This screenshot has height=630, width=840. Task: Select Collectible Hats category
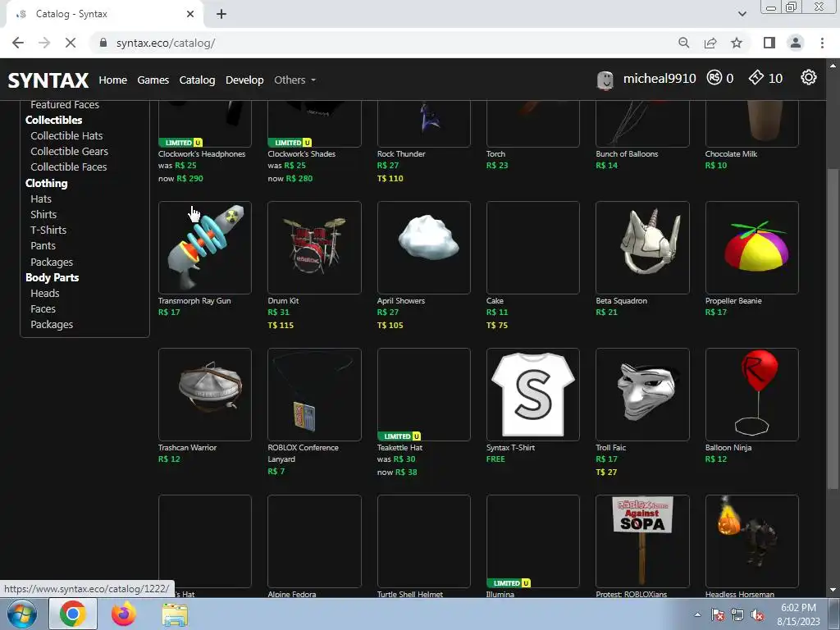pos(66,135)
